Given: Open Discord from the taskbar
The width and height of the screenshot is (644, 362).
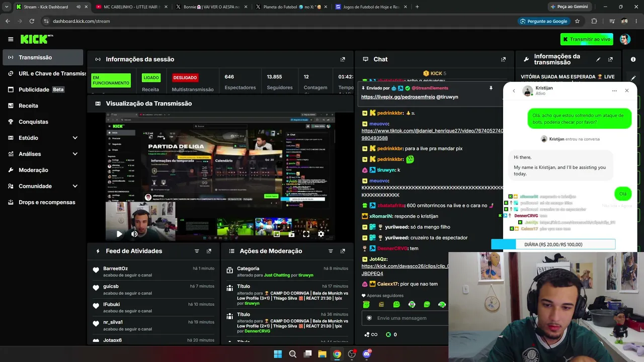Looking at the screenshot, I should [x=367, y=354].
